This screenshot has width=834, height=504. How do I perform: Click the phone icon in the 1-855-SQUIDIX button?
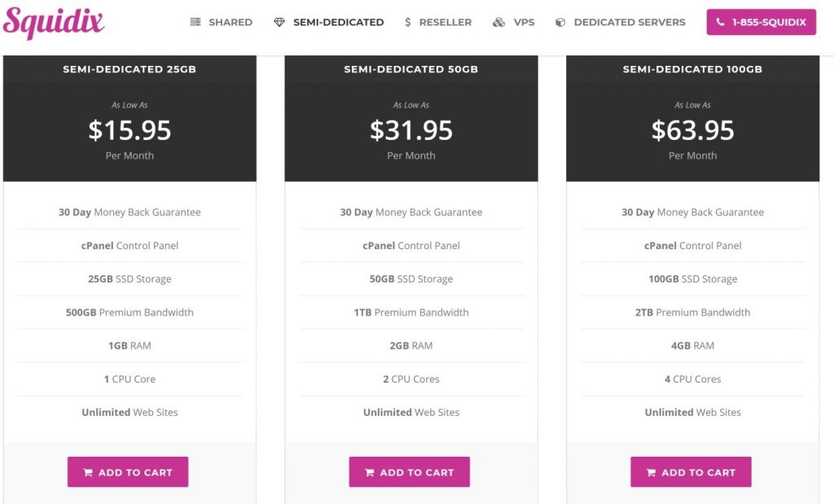click(x=720, y=22)
